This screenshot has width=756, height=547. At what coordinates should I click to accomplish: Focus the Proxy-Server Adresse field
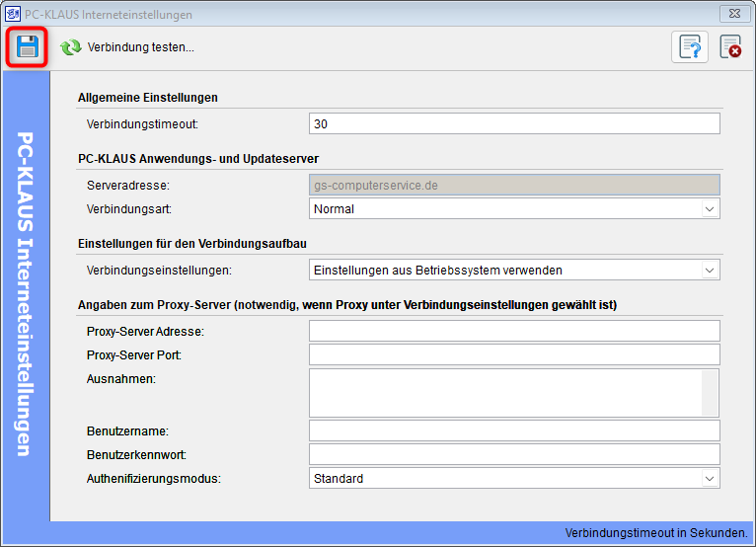[514, 332]
